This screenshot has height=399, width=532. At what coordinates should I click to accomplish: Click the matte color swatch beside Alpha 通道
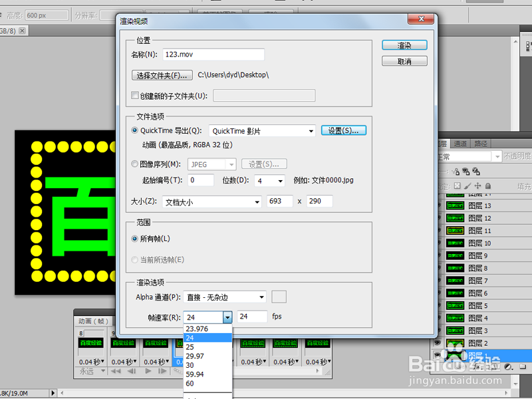pos(279,297)
